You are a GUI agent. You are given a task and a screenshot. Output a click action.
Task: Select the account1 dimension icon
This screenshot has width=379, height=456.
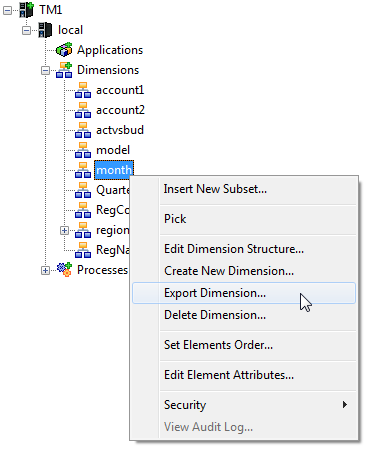pyautogui.click(x=83, y=90)
